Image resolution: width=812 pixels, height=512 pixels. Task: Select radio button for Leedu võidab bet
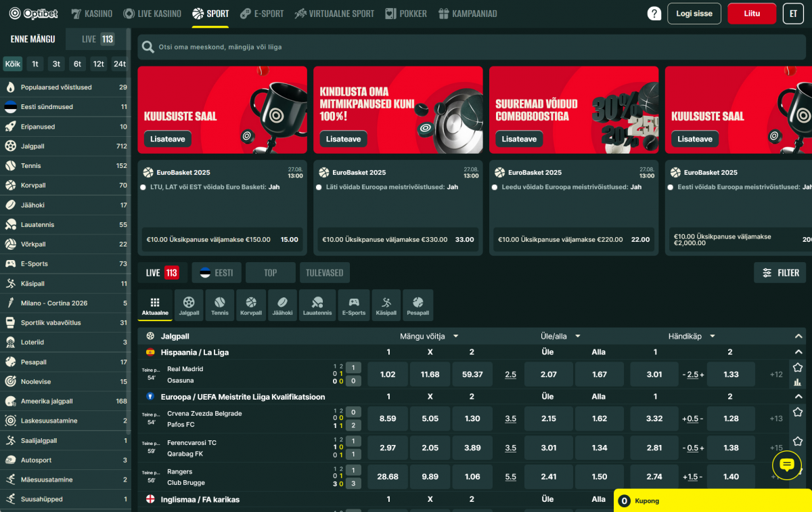(x=495, y=187)
